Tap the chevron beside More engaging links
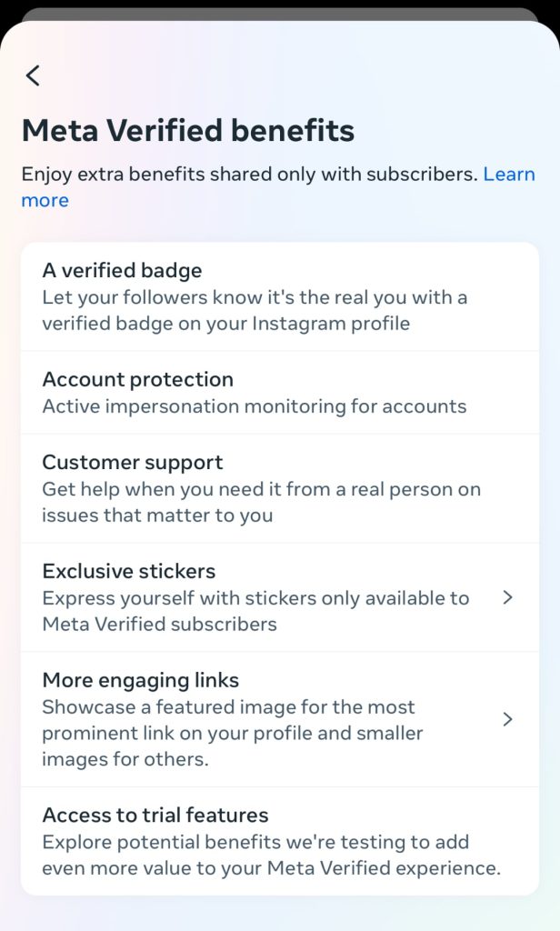Image resolution: width=560 pixels, height=931 pixels. click(508, 719)
